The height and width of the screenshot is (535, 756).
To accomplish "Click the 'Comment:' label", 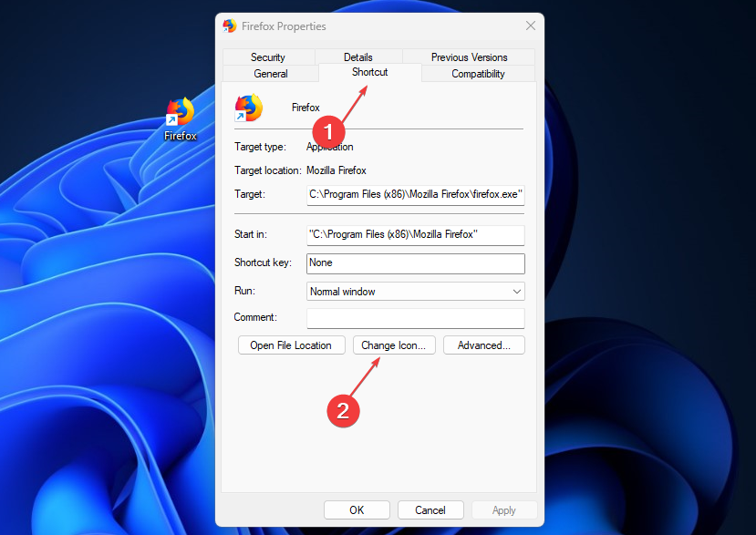I will click(x=255, y=316).
